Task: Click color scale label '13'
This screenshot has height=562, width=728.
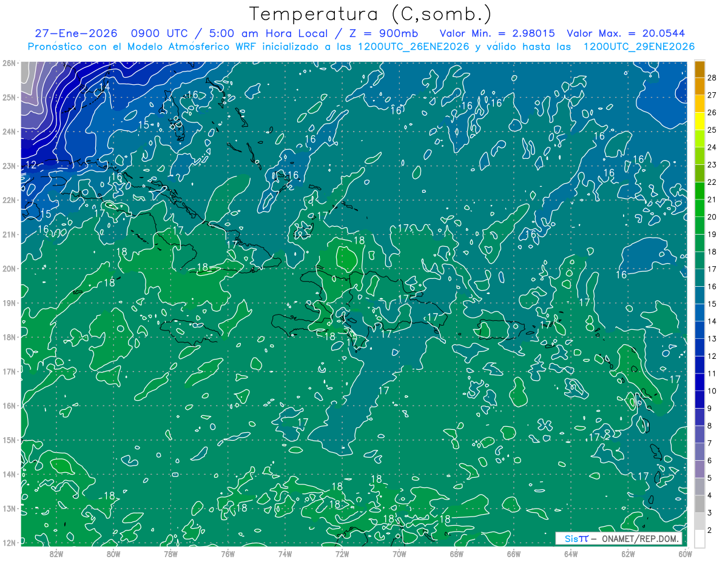Action: click(713, 339)
